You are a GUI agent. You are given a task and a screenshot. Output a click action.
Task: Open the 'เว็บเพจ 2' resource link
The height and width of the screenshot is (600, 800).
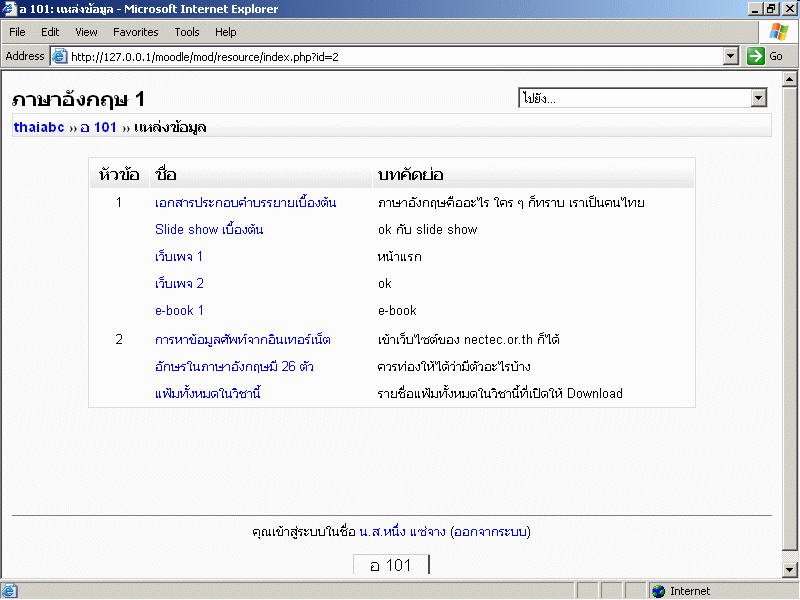179,284
